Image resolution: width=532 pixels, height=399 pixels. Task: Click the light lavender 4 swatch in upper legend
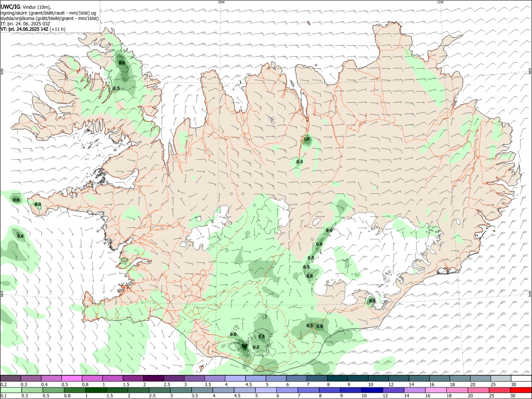(235, 379)
